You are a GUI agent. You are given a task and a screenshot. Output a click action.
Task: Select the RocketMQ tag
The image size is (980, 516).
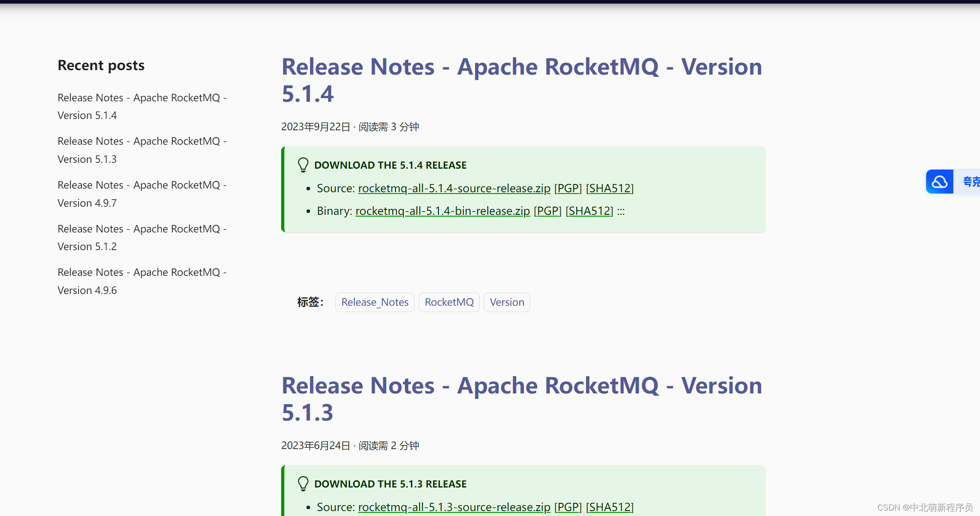(449, 302)
